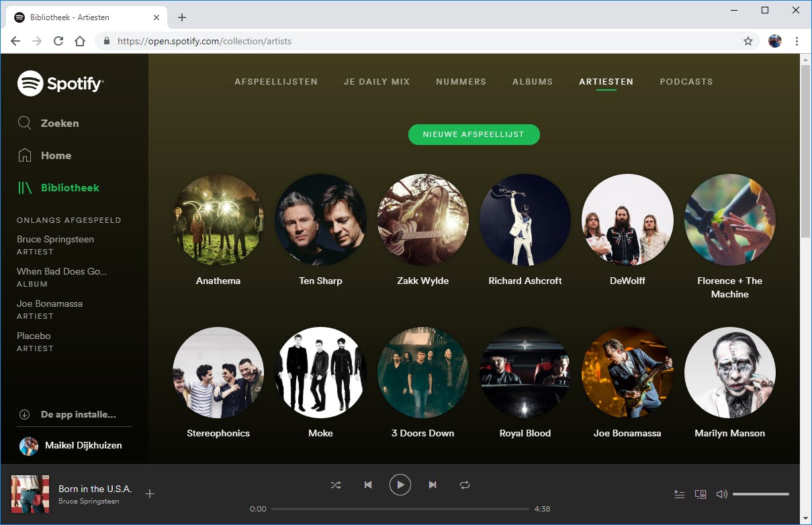The height and width of the screenshot is (525, 812).
Task: Switch to Albums tab
Action: [533, 81]
